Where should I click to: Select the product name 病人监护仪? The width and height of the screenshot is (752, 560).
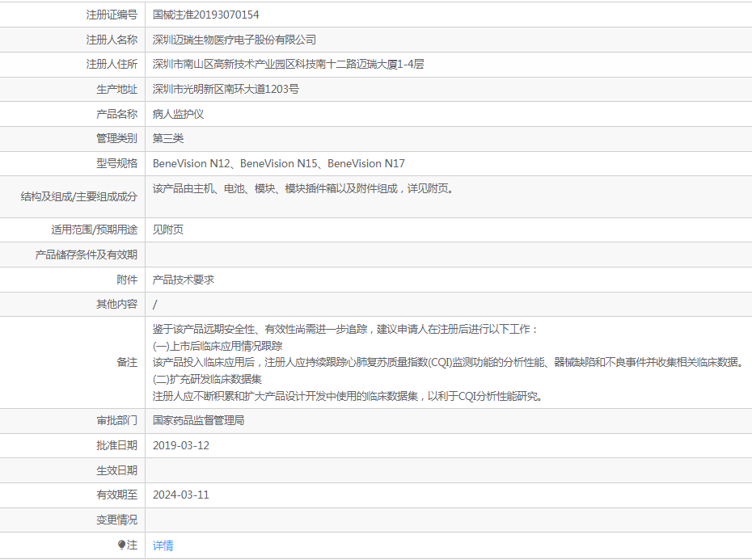(x=179, y=114)
